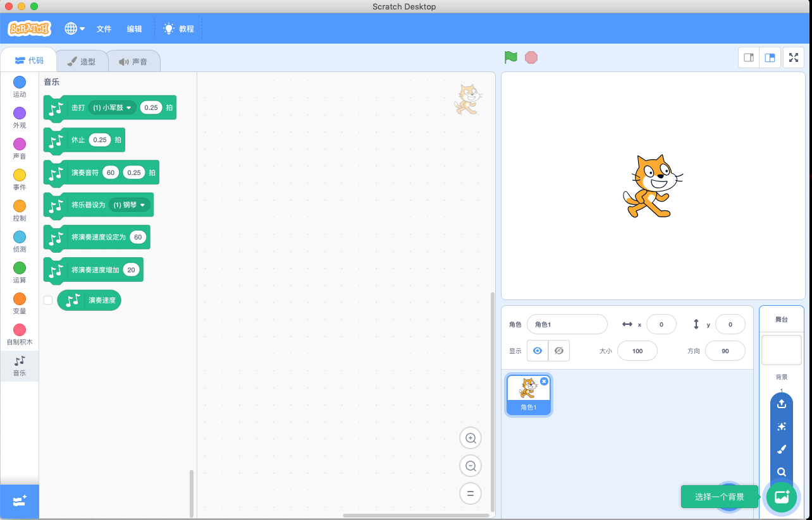Pick a surprise random backdrop
This screenshot has width=812, height=520.
click(782, 426)
